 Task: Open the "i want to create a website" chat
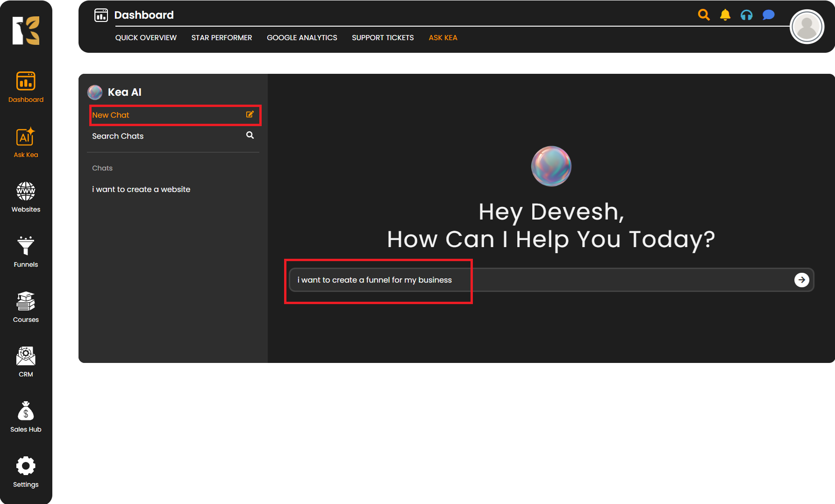click(x=141, y=189)
